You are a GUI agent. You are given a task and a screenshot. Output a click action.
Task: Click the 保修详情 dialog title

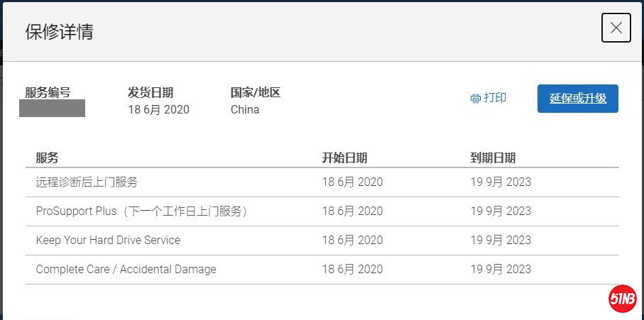(59, 32)
